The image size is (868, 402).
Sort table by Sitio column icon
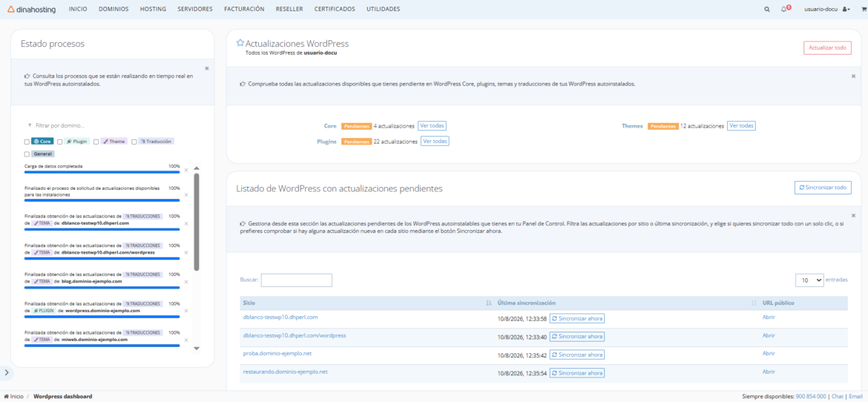click(x=488, y=303)
